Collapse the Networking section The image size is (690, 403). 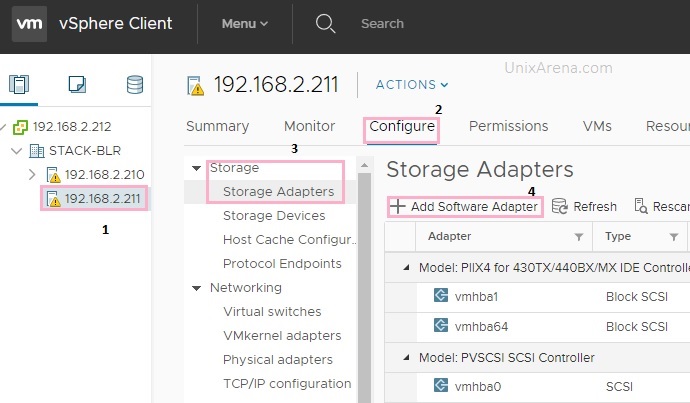coord(196,288)
